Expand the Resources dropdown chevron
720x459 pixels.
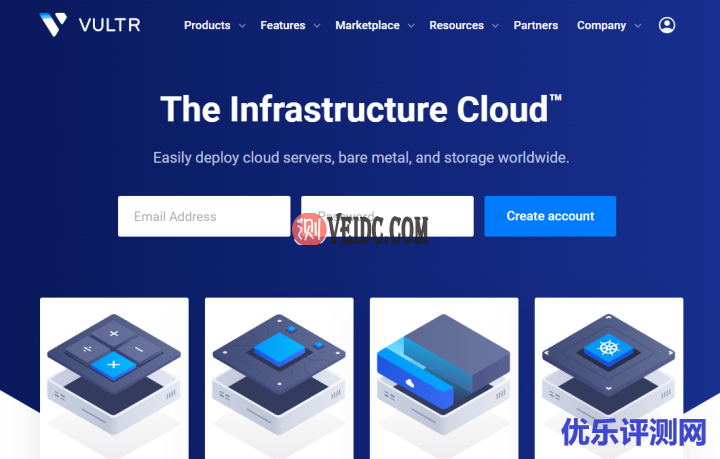[495, 26]
